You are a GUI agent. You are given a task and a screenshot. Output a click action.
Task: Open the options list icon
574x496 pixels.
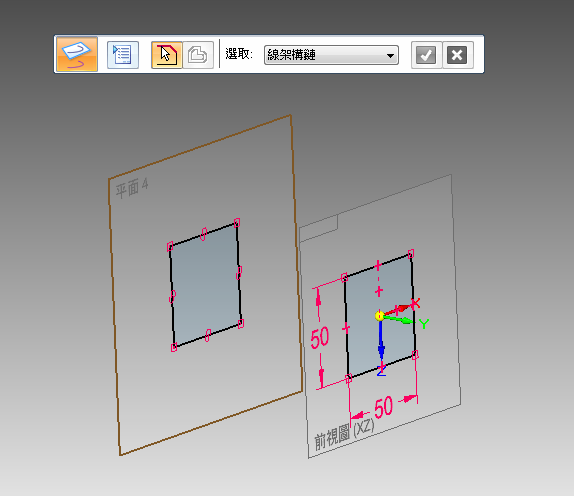(123, 55)
